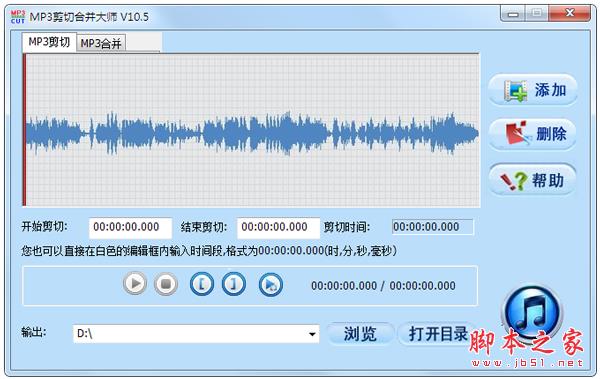Click the red playhead marker on waveform

click(x=24, y=130)
